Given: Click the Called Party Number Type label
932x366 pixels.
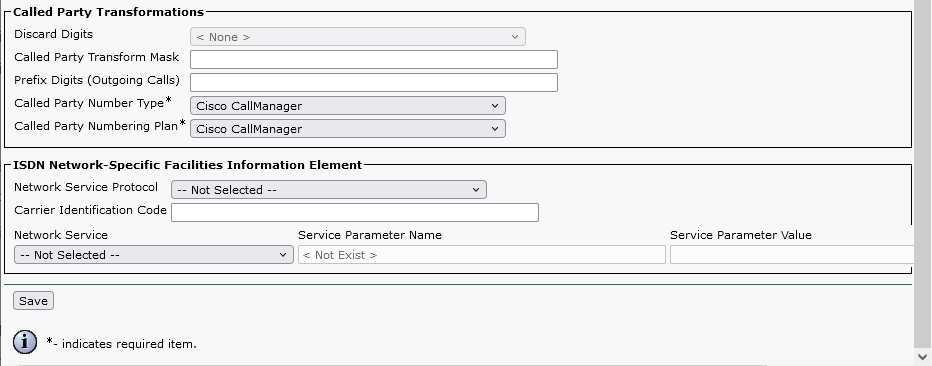Looking at the screenshot, I should 89,103.
